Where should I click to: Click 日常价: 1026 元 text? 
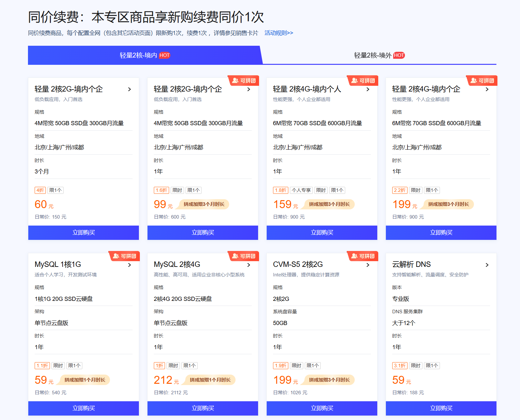click(x=290, y=393)
